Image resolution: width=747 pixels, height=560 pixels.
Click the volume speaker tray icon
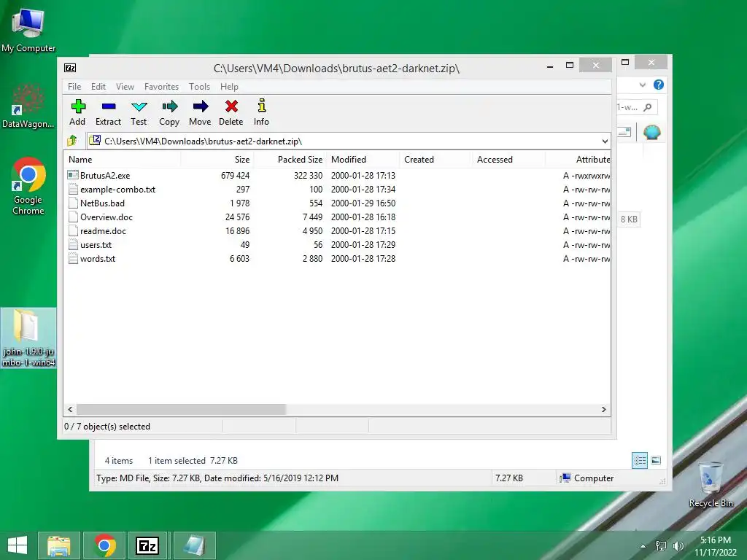coord(678,546)
